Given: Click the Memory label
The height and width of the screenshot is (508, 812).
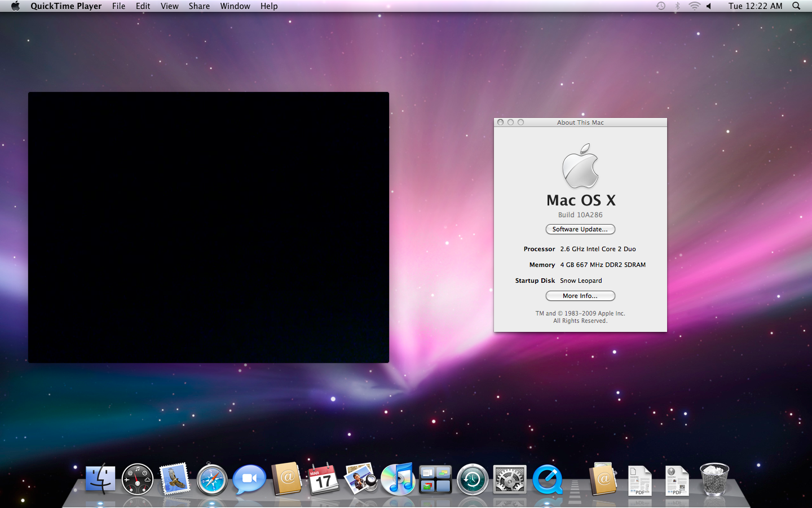Looking at the screenshot, I should [x=542, y=265].
